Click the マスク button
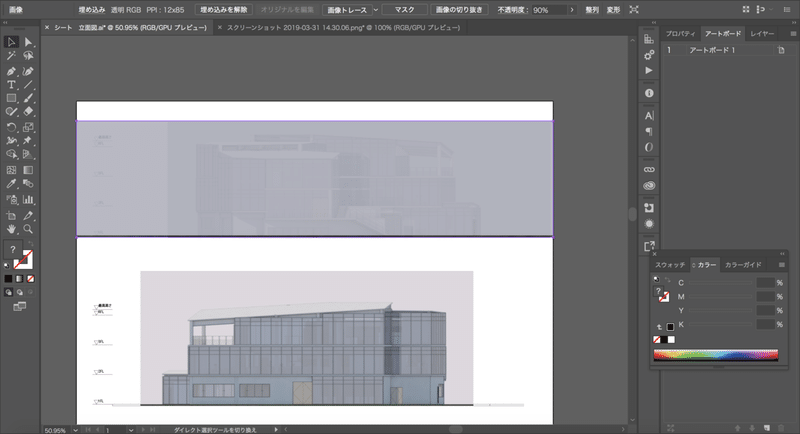Viewport: 800px width, 434px height. 405,10
